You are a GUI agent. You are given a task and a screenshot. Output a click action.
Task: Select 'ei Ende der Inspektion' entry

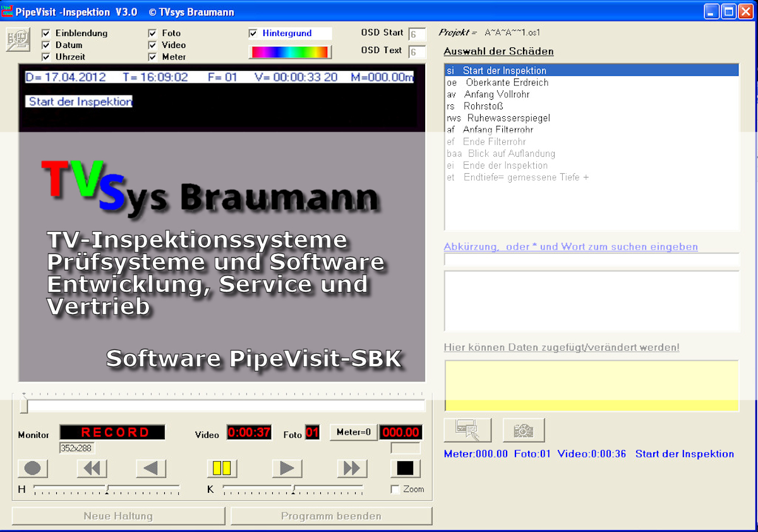[592, 166]
